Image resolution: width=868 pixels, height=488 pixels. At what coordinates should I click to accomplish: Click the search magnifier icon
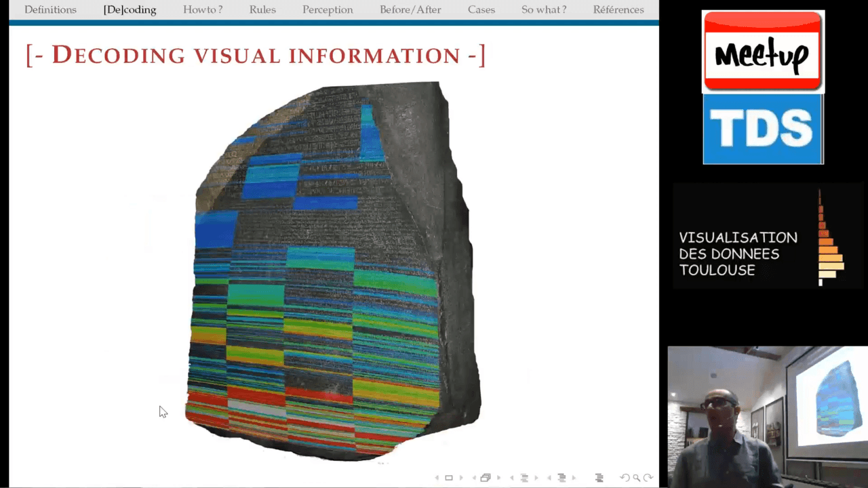click(x=637, y=478)
